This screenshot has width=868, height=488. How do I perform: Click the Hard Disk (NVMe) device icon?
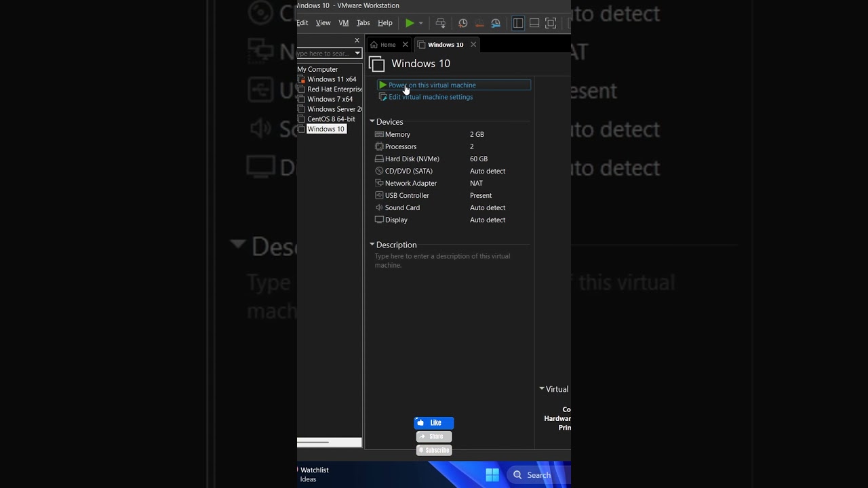[x=379, y=159]
